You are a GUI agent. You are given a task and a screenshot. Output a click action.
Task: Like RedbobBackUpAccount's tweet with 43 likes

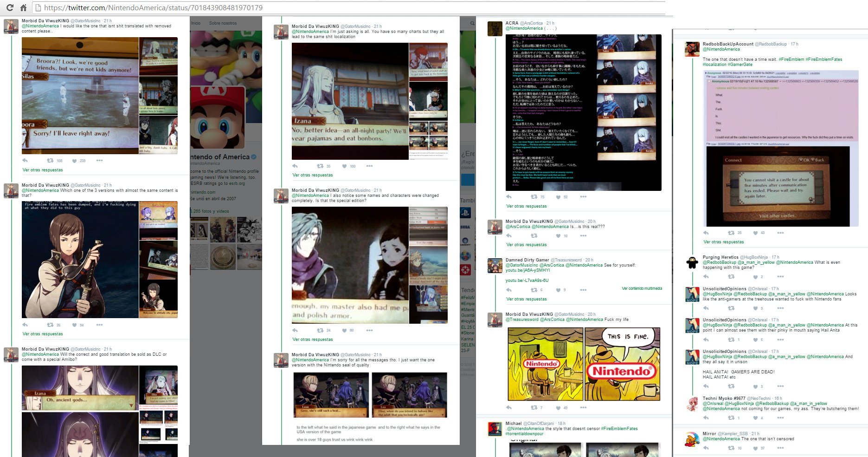point(755,233)
